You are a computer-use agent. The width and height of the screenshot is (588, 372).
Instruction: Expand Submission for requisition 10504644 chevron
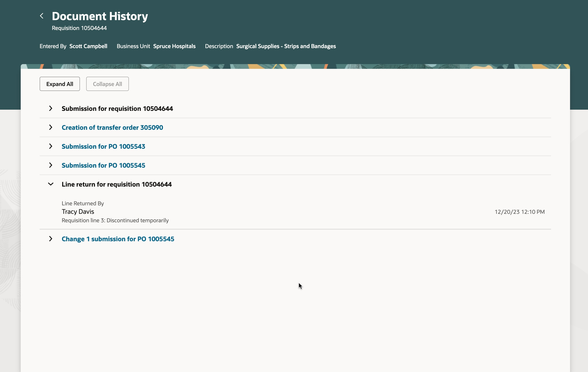51,108
